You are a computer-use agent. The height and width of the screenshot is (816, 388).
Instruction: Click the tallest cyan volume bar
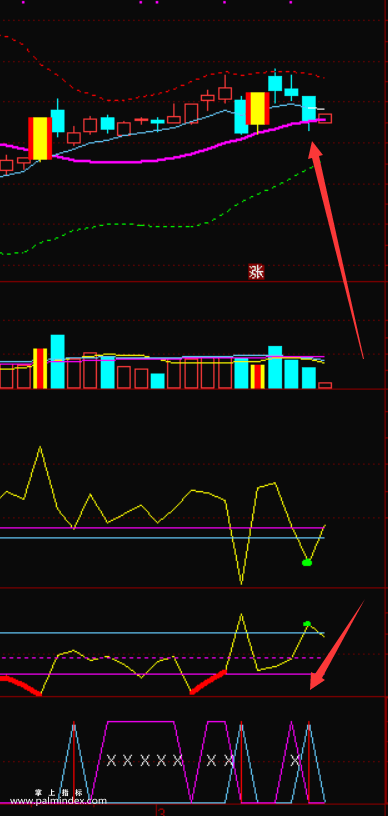point(58,361)
